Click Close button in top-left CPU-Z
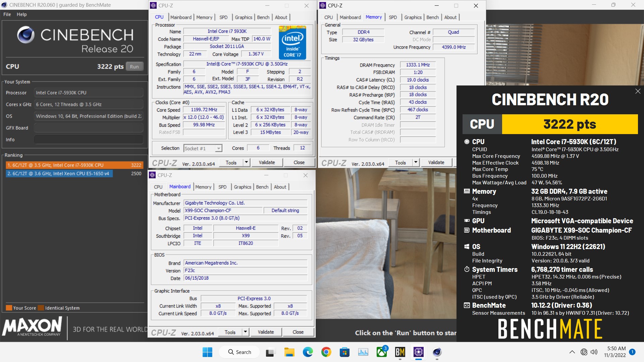This screenshot has height=362, width=644. pyautogui.click(x=299, y=163)
